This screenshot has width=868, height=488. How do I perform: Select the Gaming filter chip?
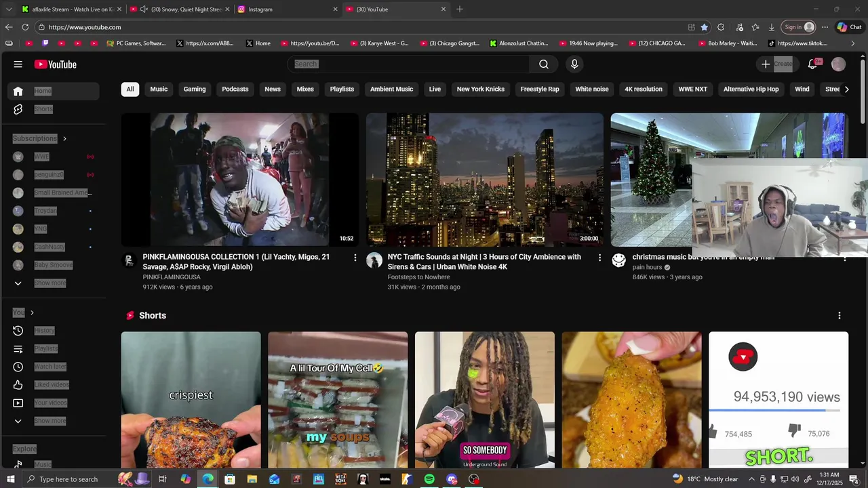pyautogui.click(x=195, y=89)
